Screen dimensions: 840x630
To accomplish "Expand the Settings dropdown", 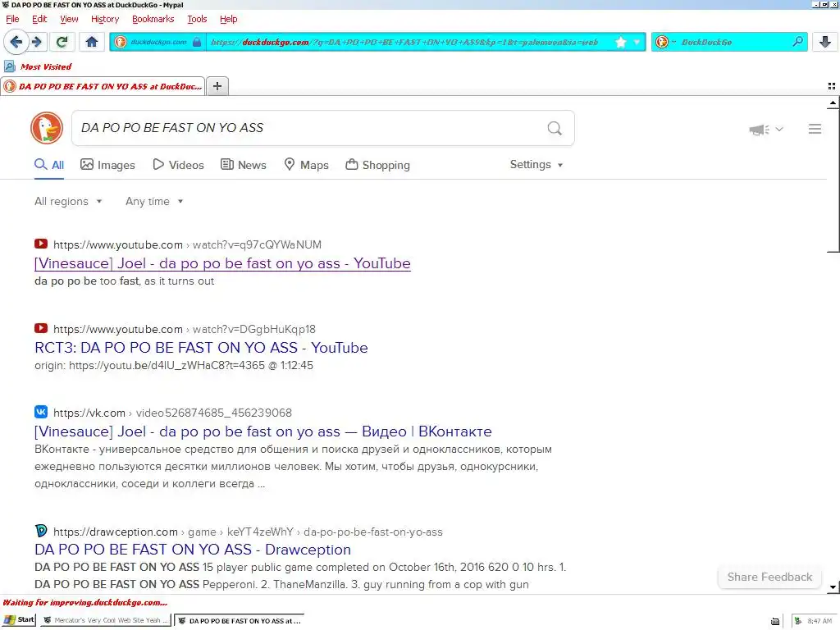I will click(x=536, y=164).
